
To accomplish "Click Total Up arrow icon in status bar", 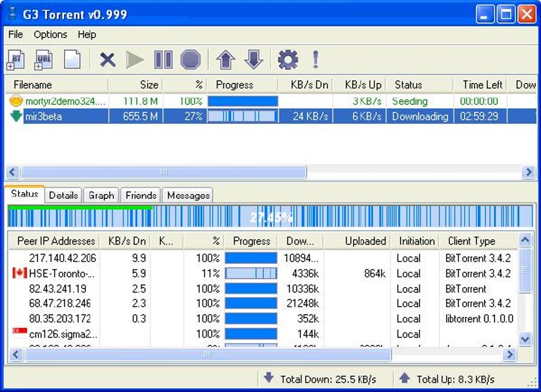I will (x=404, y=378).
